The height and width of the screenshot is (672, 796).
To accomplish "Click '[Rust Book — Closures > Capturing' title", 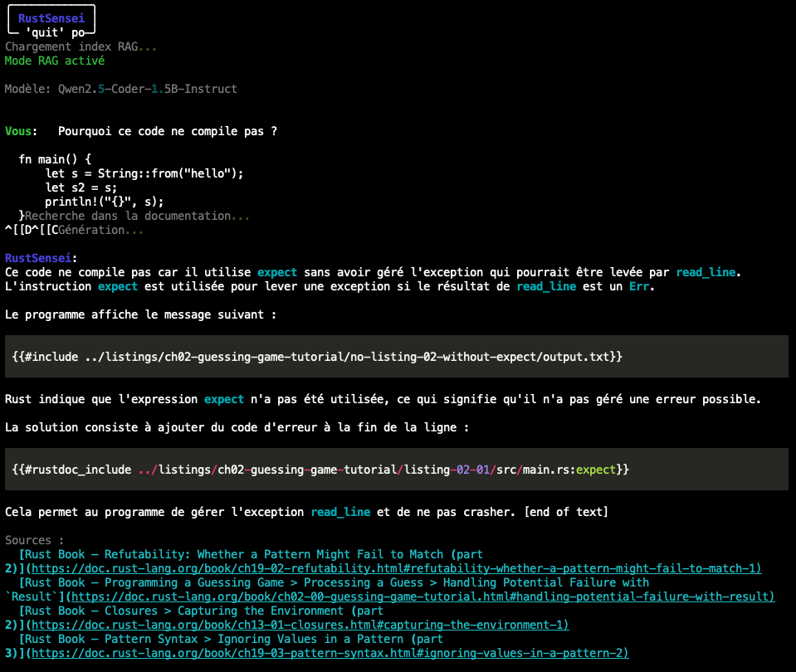I will pos(201,611).
